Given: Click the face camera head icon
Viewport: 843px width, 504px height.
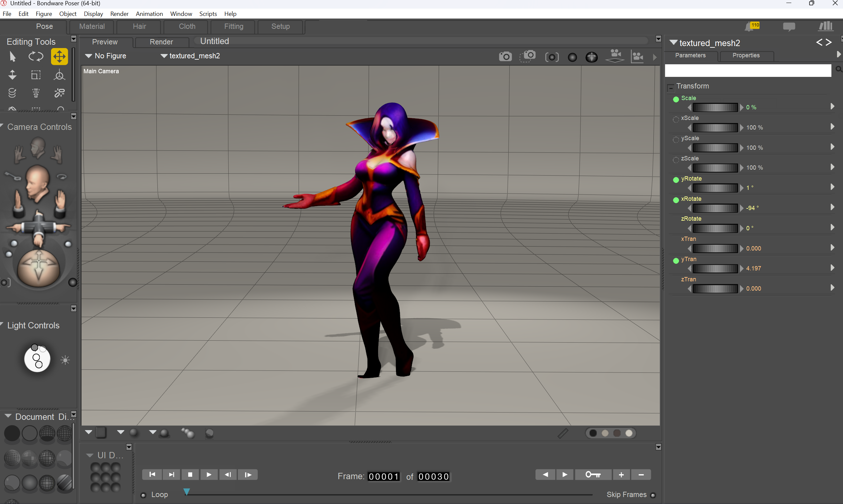Looking at the screenshot, I should click(x=37, y=147).
